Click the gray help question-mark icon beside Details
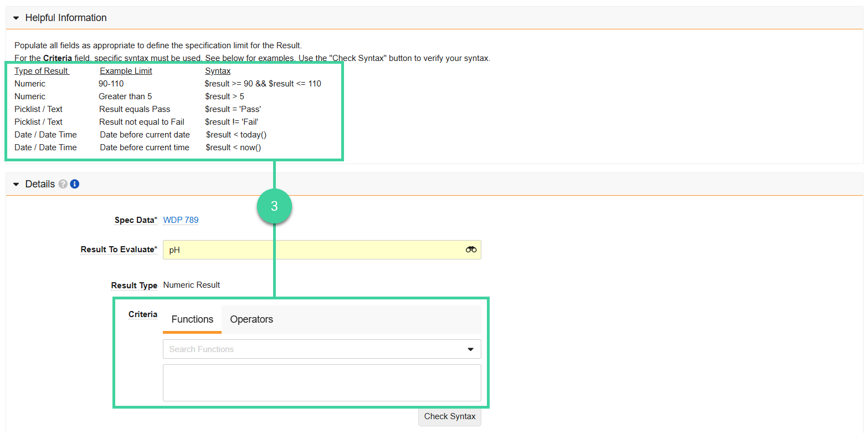This screenshot has height=433, width=868. 63,184
